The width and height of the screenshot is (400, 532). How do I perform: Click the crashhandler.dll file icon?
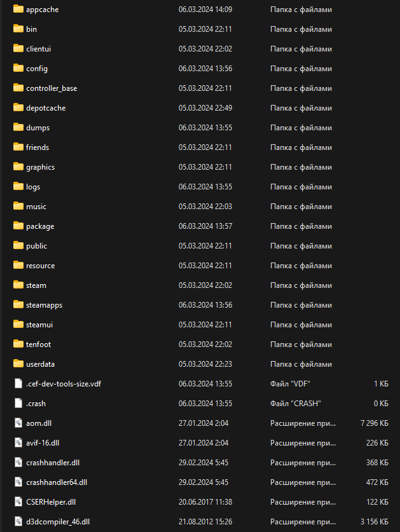[x=18, y=462]
